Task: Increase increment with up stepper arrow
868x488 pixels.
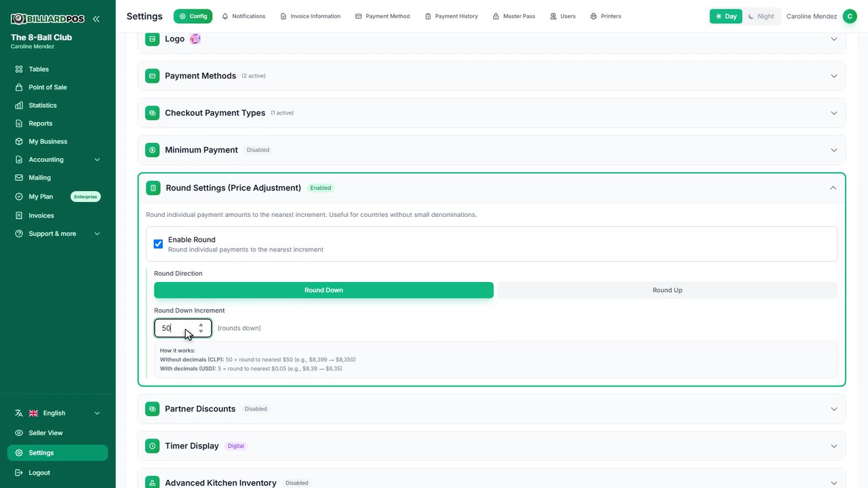Action: 201,325
